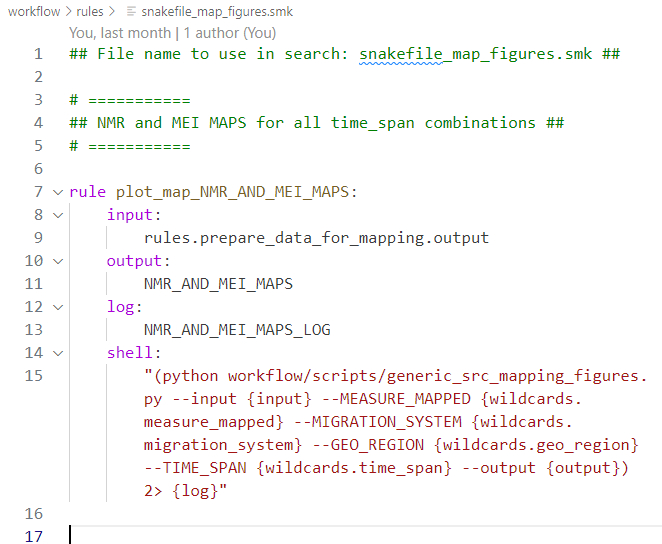The image size is (662, 544).
Task: Select the "rules" breadcrumb item
Action: pos(90,11)
